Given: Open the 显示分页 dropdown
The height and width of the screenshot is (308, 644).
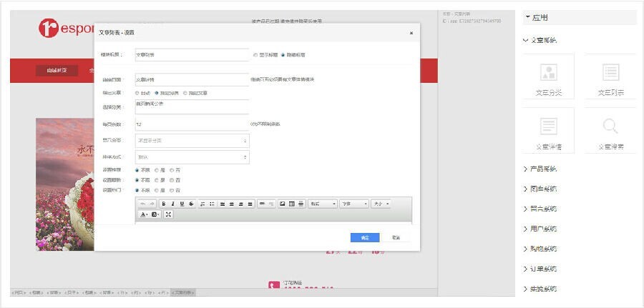Looking at the screenshot, I should [x=192, y=141].
